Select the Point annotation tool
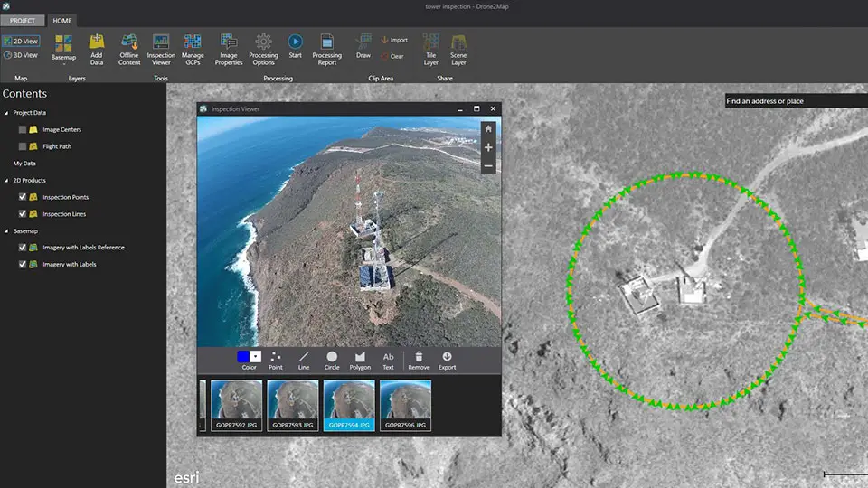868x488 pixels. pos(276,361)
